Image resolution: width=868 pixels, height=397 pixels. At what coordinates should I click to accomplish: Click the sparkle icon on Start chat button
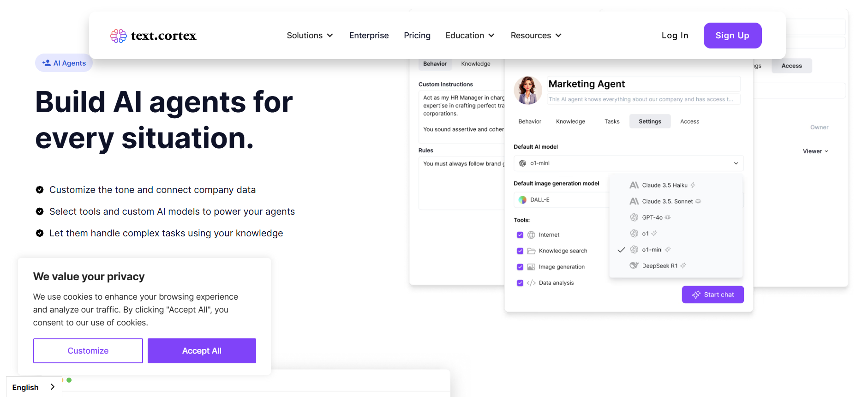pos(696,295)
